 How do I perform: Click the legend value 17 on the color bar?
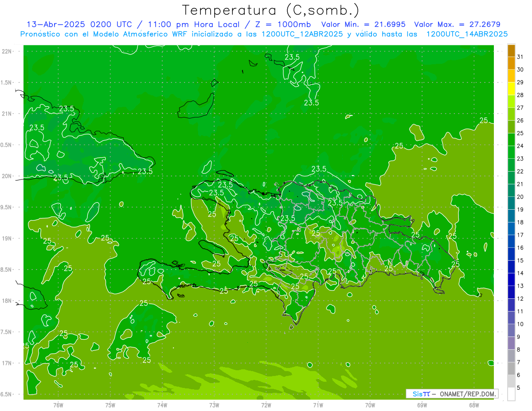tap(520, 235)
